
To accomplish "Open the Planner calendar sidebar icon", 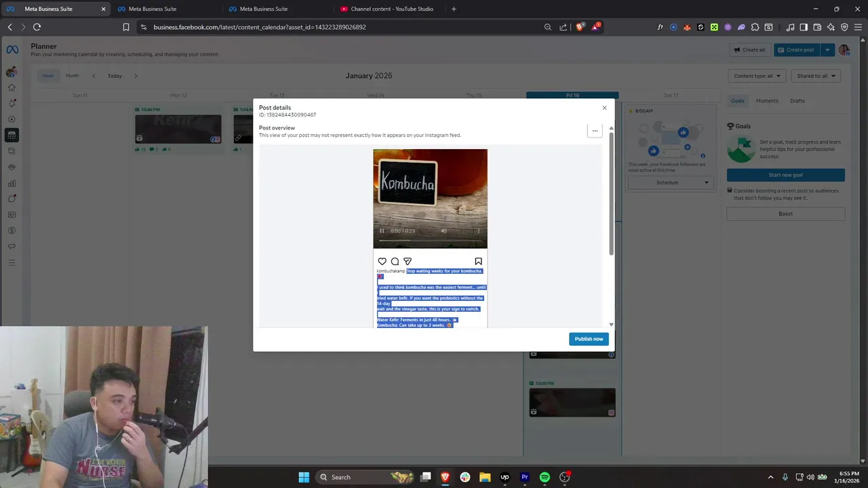I will (x=12, y=135).
